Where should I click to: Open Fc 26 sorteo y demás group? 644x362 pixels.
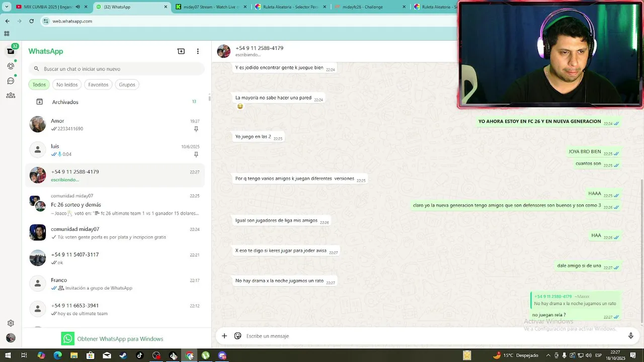(115, 204)
